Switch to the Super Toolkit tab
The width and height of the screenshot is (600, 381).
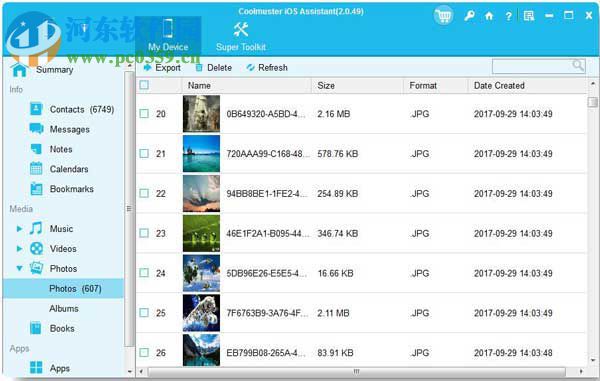(241, 36)
